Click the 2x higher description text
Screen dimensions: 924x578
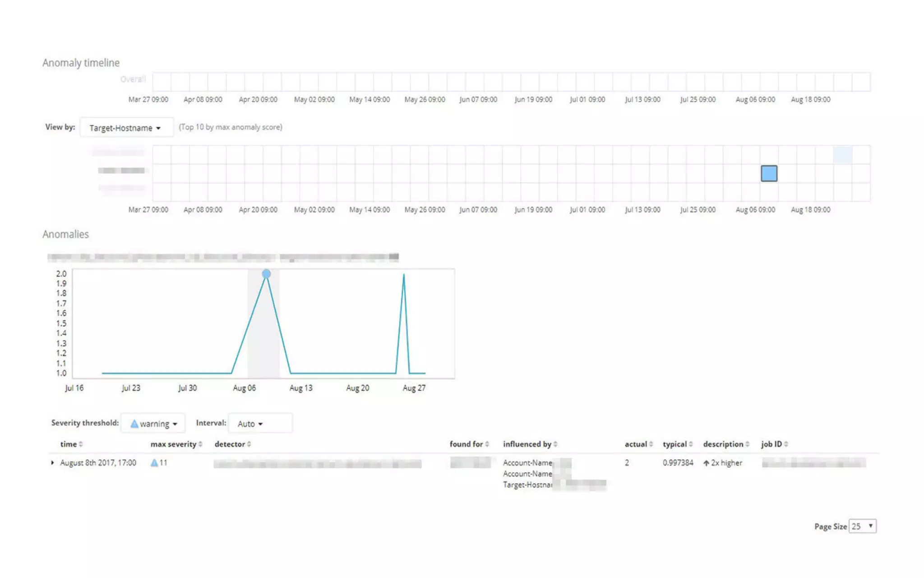tap(726, 463)
